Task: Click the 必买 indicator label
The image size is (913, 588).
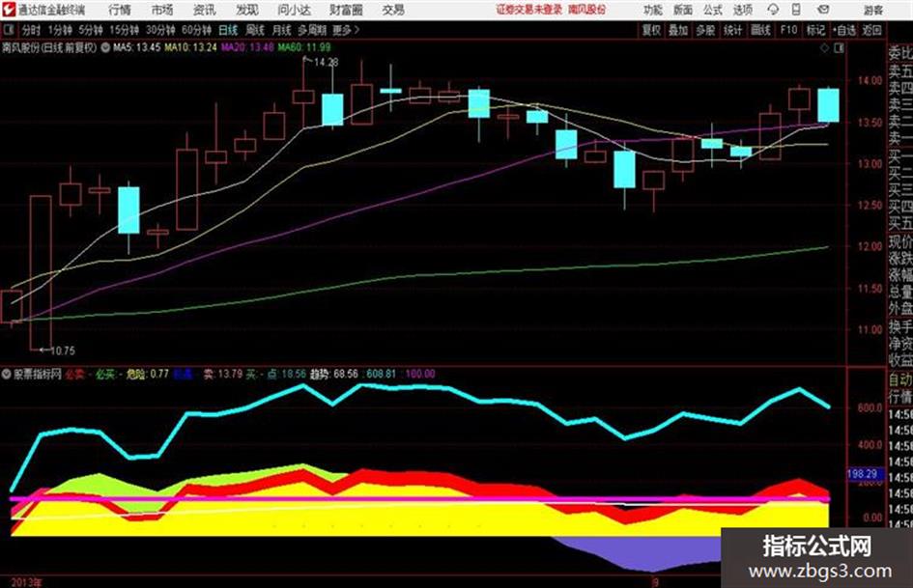Action: tap(104, 374)
